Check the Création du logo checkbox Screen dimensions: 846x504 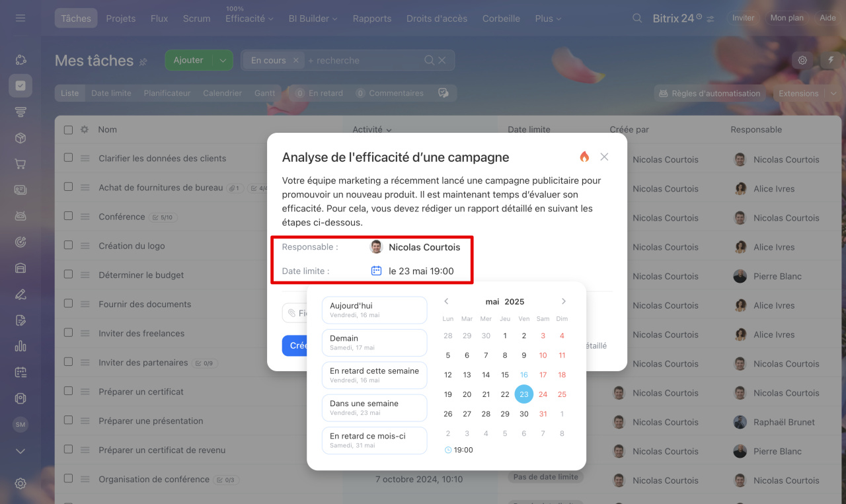(68, 244)
